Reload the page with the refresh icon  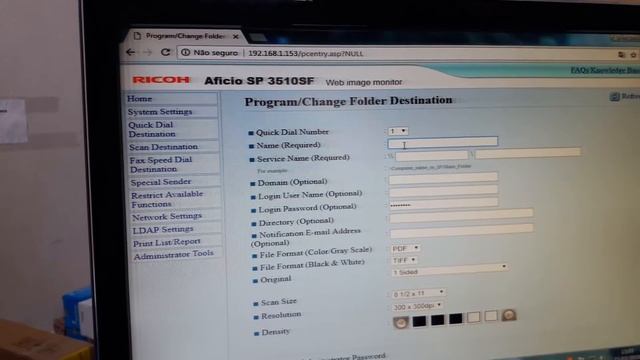coord(165,52)
